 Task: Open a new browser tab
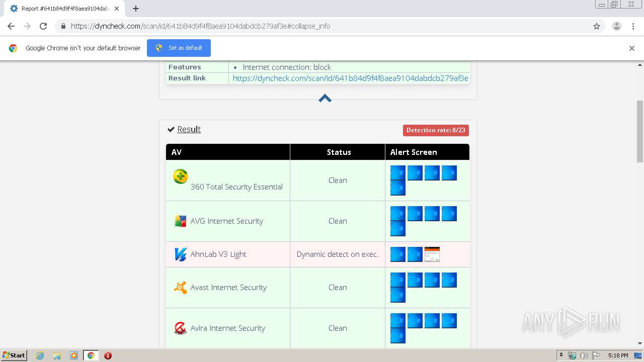(136, 9)
